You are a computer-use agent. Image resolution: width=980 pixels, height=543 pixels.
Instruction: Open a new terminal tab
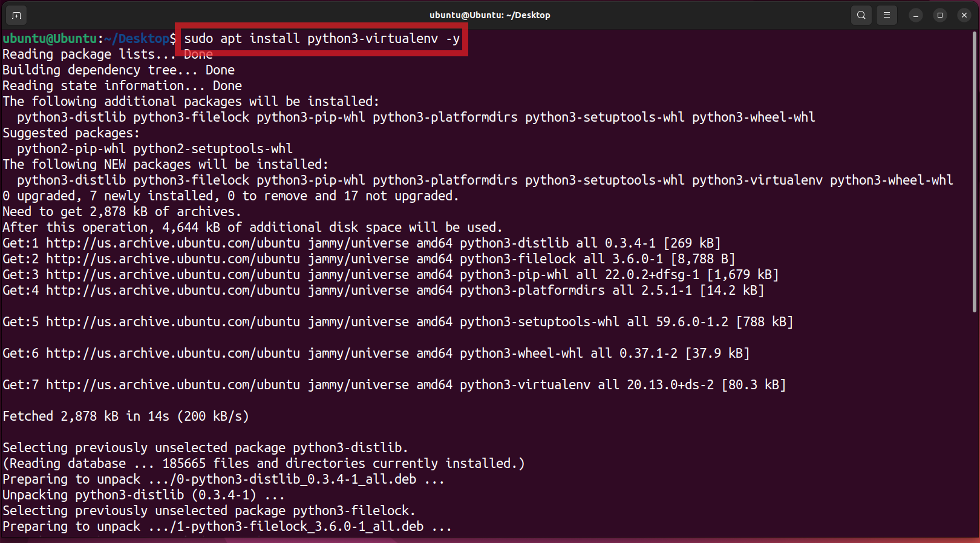point(16,15)
